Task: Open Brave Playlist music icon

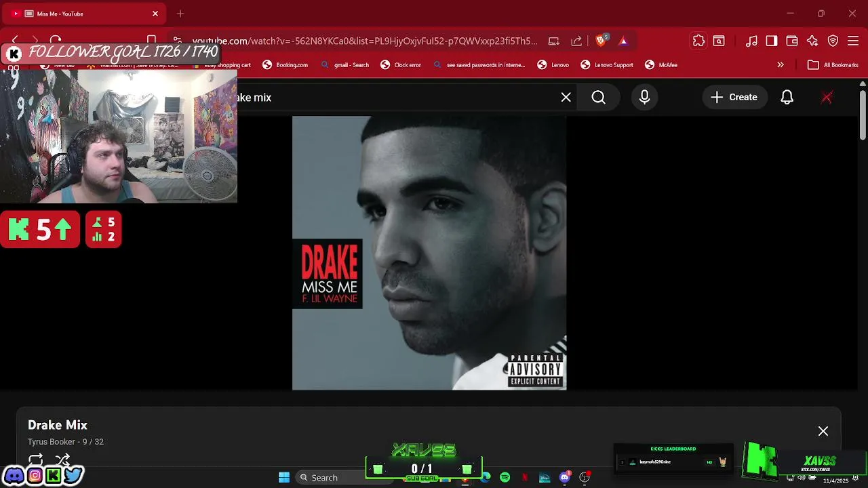Action: [751, 41]
